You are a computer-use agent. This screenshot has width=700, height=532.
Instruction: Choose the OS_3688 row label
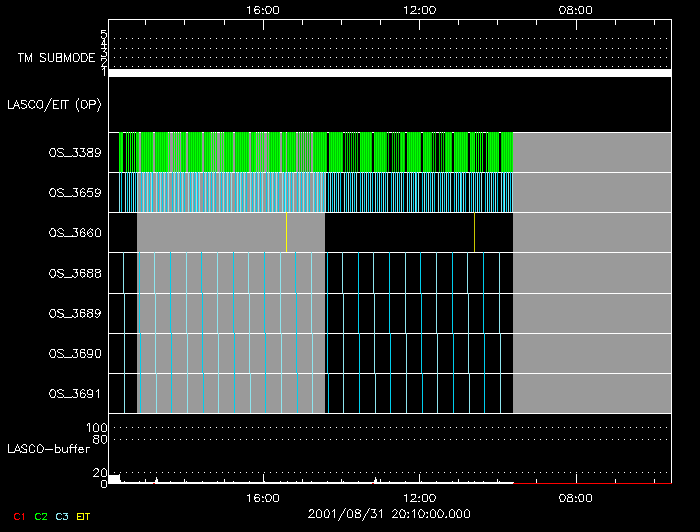coord(75,273)
